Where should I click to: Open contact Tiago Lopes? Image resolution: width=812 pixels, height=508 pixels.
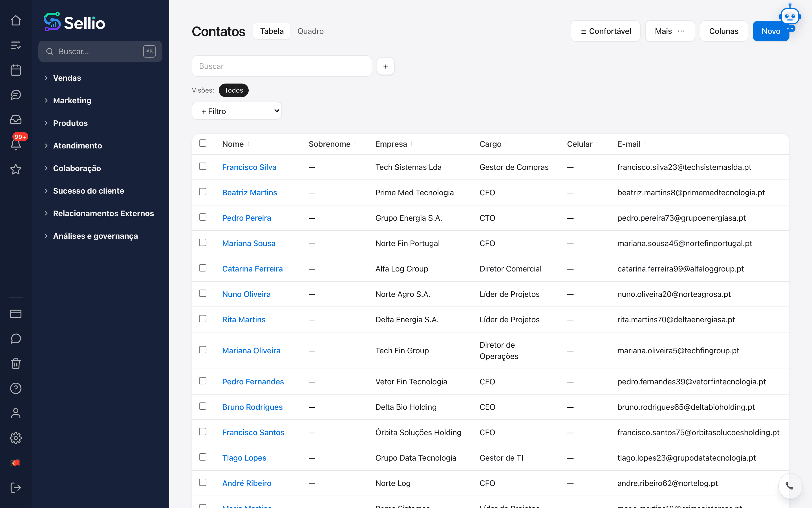click(244, 458)
